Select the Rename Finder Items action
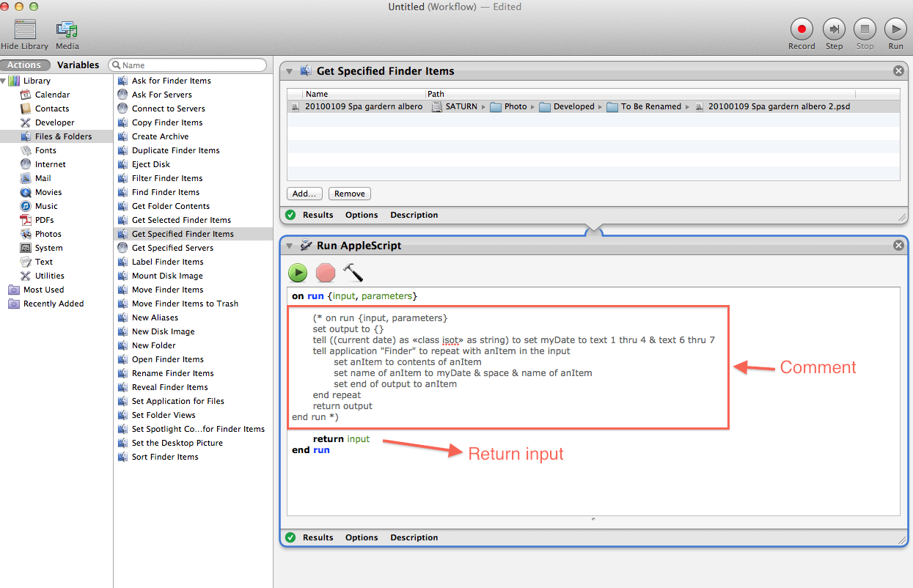 (x=172, y=373)
